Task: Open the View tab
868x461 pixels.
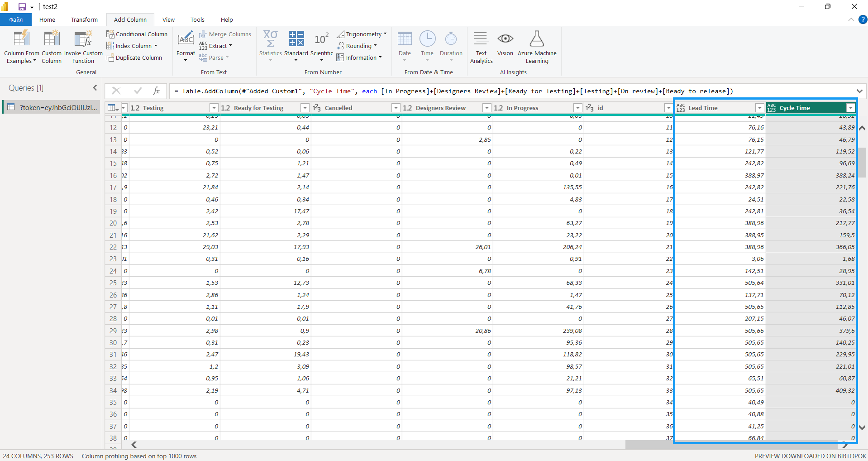Action: click(168, 19)
